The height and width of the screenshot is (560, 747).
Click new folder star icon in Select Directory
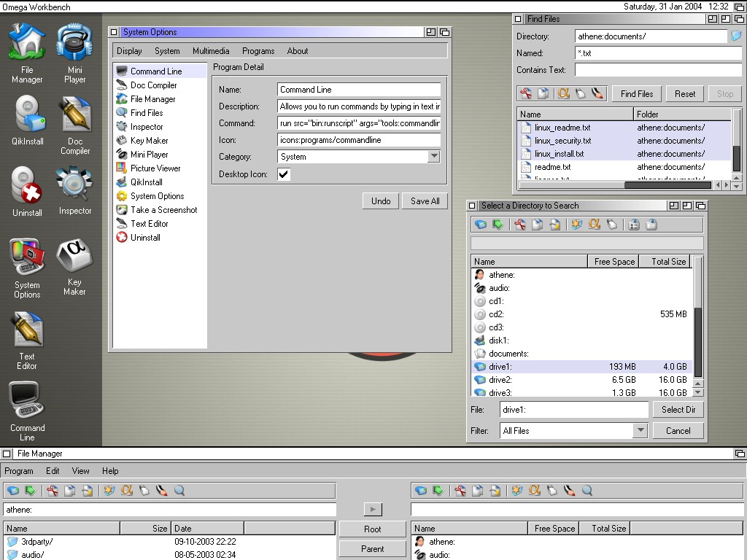tap(577, 225)
